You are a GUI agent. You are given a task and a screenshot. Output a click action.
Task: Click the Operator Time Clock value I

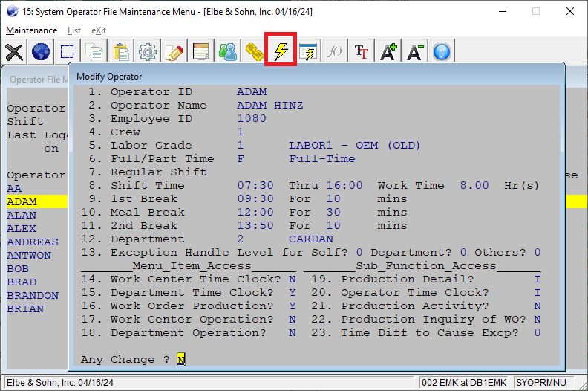538,293
